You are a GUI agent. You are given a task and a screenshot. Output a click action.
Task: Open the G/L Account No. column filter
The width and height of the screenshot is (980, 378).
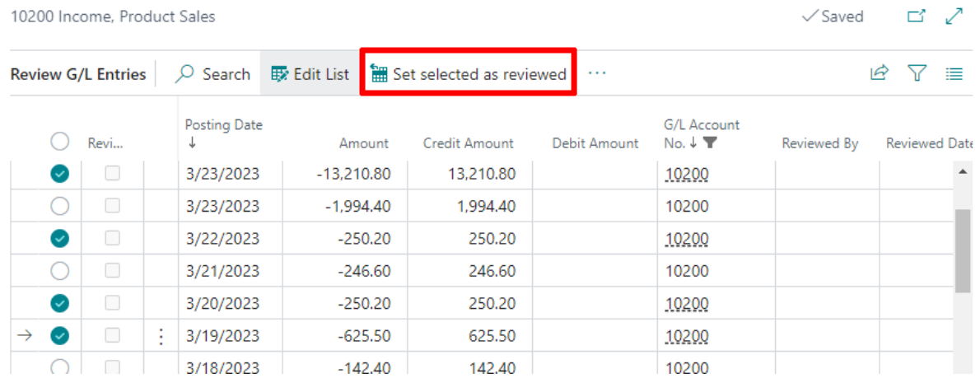tap(709, 143)
